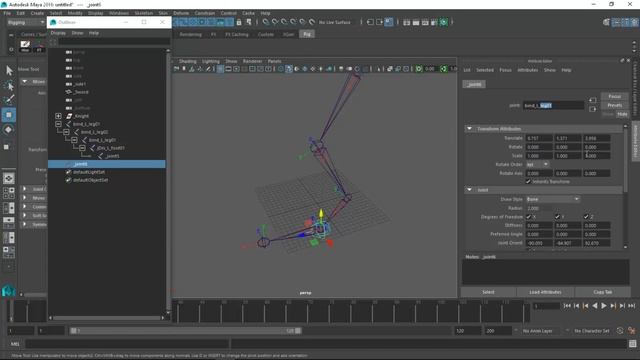Image resolution: width=640 pixels, height=360 pixels.
Task: Switch to the Rendering shelf tab
Action: (191, 34)
